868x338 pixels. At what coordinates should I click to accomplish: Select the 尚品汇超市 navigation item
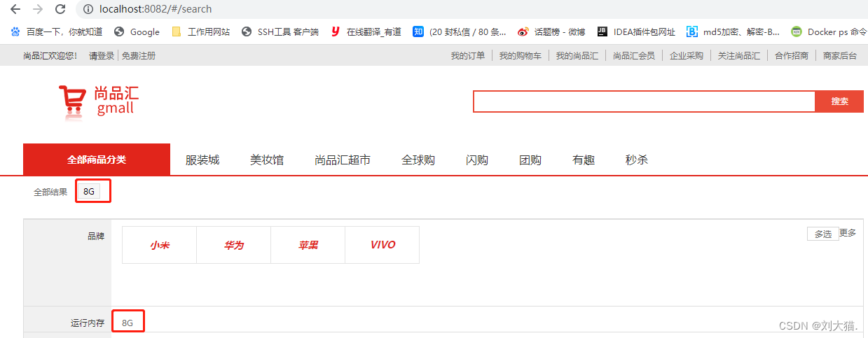[343, 160]
